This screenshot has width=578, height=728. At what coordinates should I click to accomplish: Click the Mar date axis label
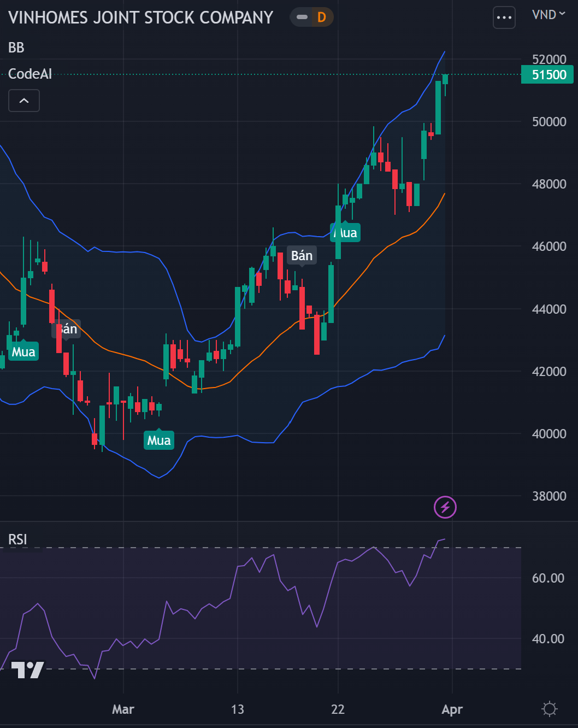(x=123, y=709)
